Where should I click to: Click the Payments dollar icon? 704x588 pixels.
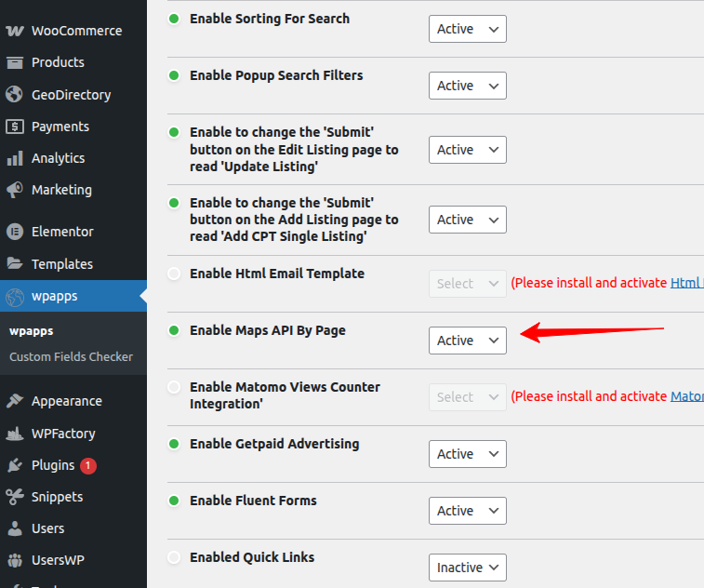tap(15, 127)
